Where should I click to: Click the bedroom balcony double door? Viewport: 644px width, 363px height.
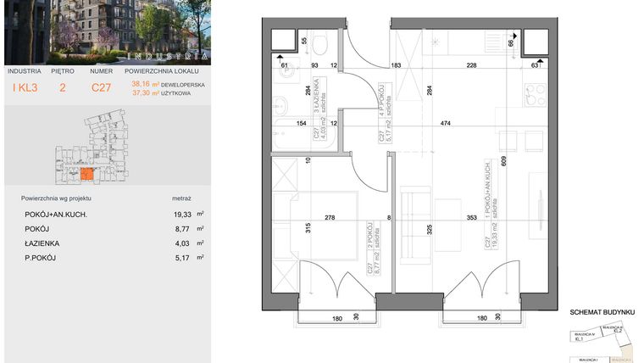(x=337, y=279)
